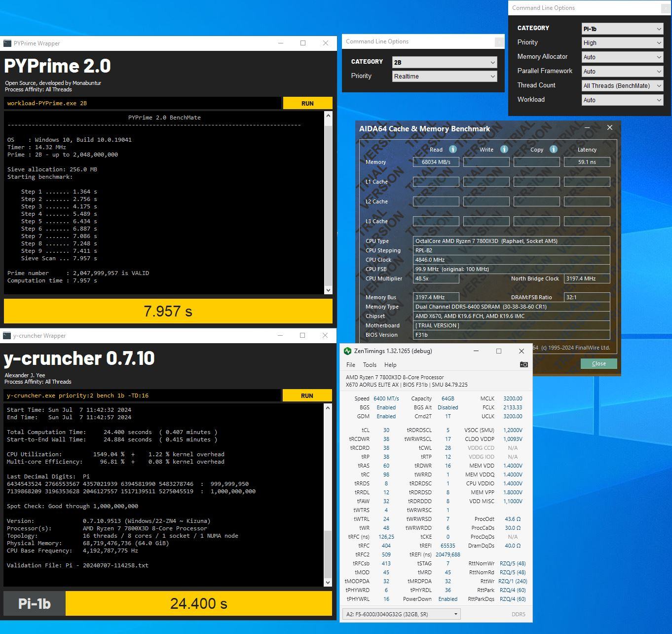Click the PYPrime output vertical scrollbar
The image size is (672, 634).
[x=328, y=203]
